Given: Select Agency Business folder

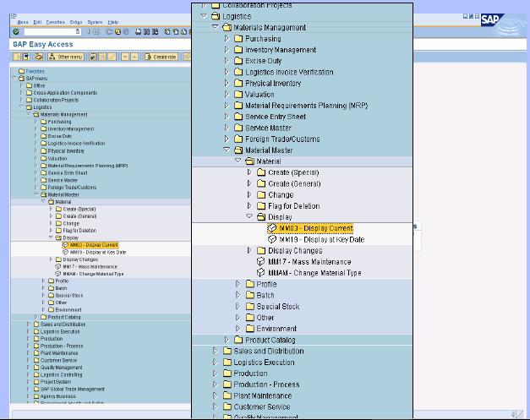Looking at the screenshot, I should 57,396.
